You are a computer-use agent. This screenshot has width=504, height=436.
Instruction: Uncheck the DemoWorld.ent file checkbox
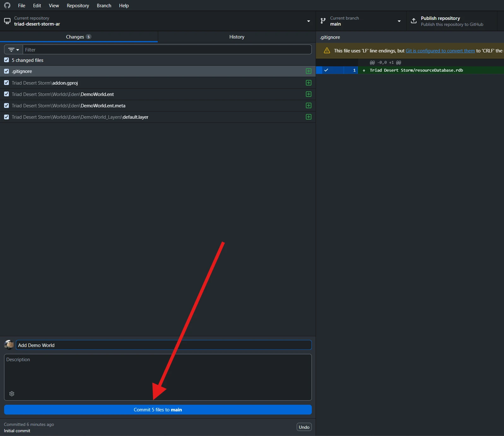coord(6,94)
